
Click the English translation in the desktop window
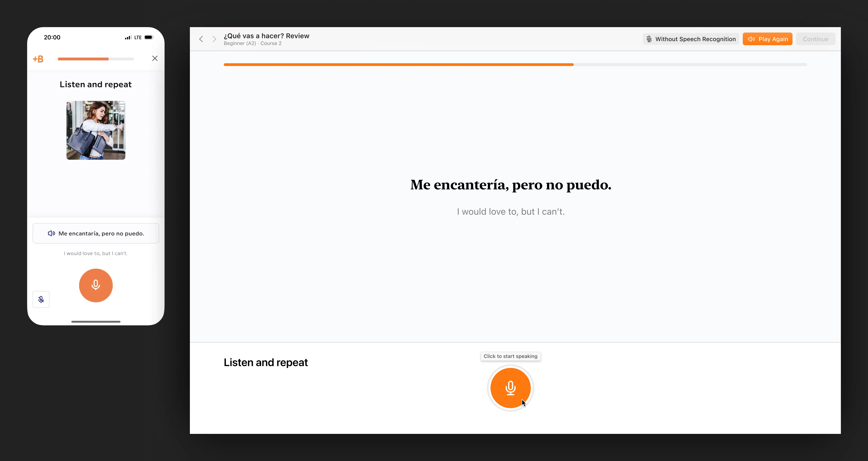tap(511, 212)
